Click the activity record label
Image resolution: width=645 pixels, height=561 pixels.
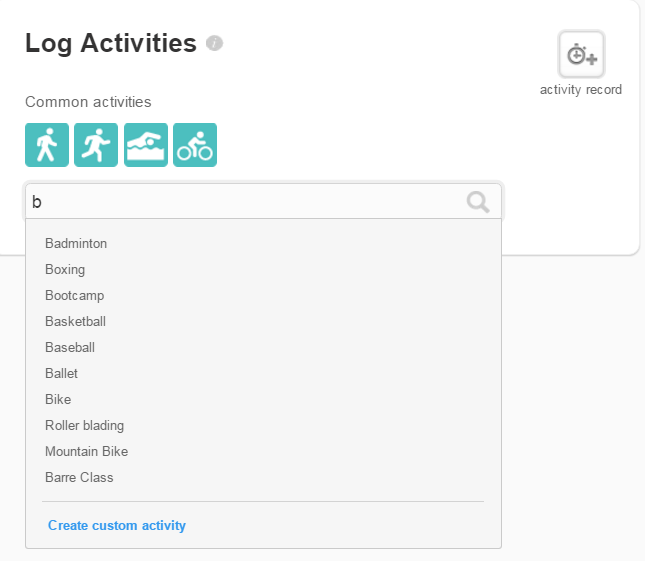pos(581,90)
